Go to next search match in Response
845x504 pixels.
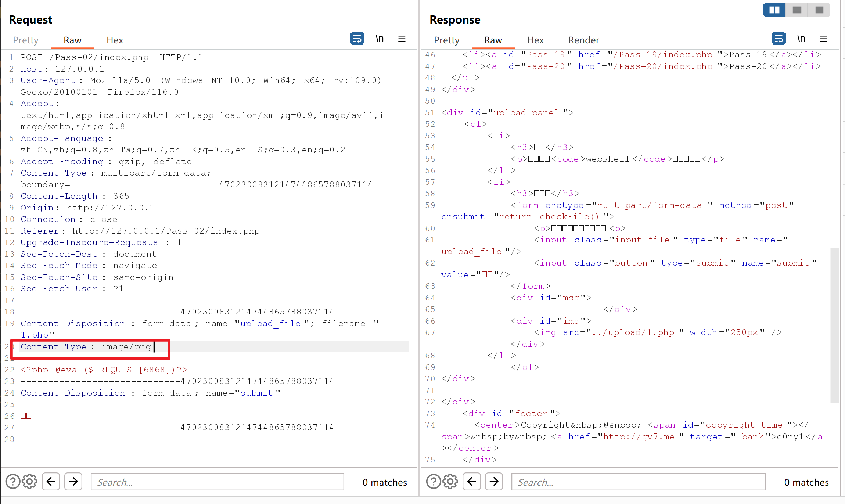coord(494,482)
